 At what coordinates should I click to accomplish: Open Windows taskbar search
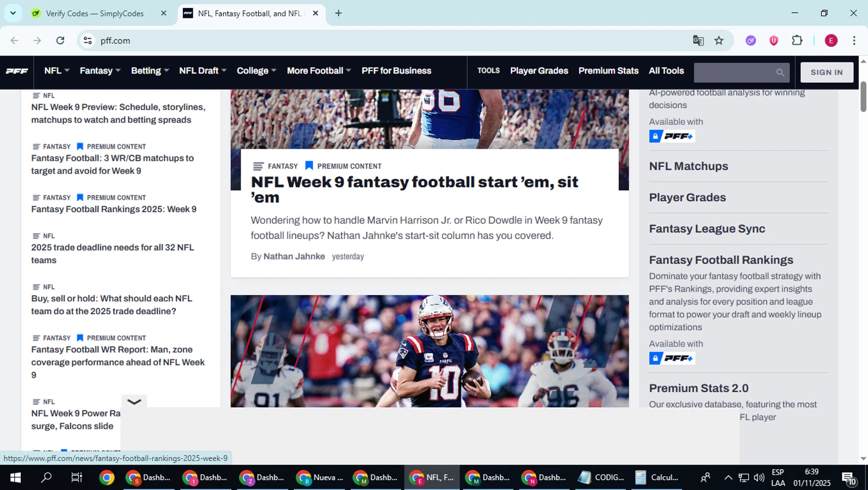pyautogui.click(x=46, y=477)
